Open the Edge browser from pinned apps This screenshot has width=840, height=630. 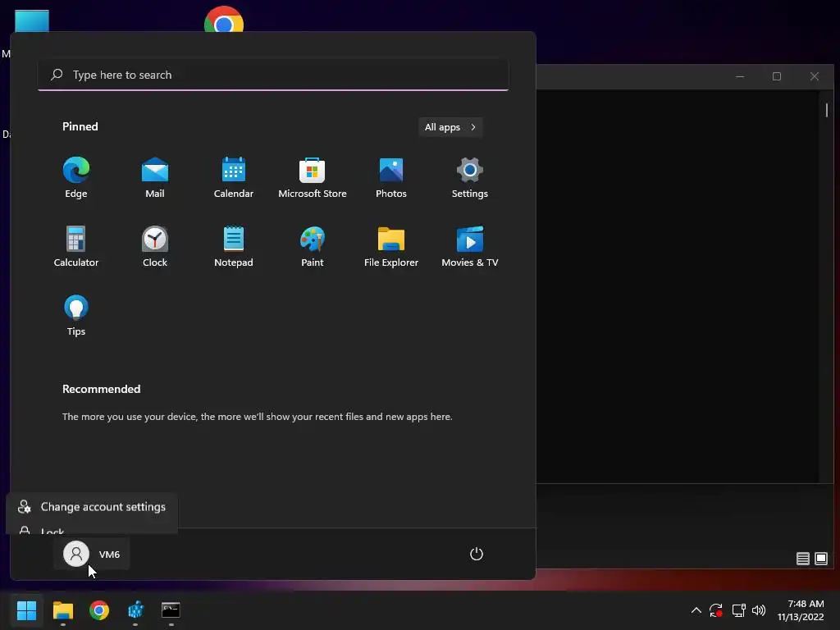[76, 178]
